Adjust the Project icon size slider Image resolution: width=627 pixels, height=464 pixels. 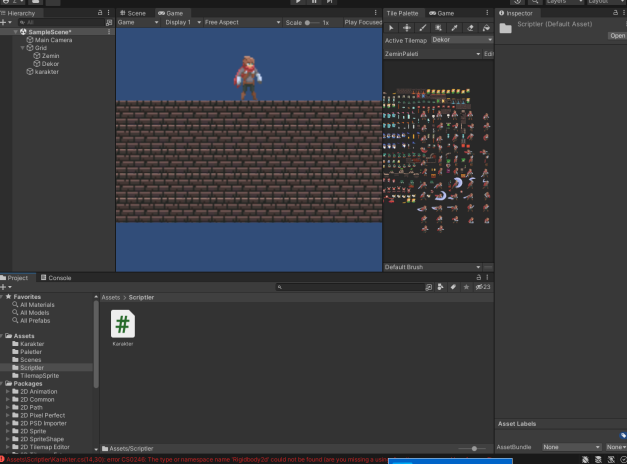coord(472,449)
